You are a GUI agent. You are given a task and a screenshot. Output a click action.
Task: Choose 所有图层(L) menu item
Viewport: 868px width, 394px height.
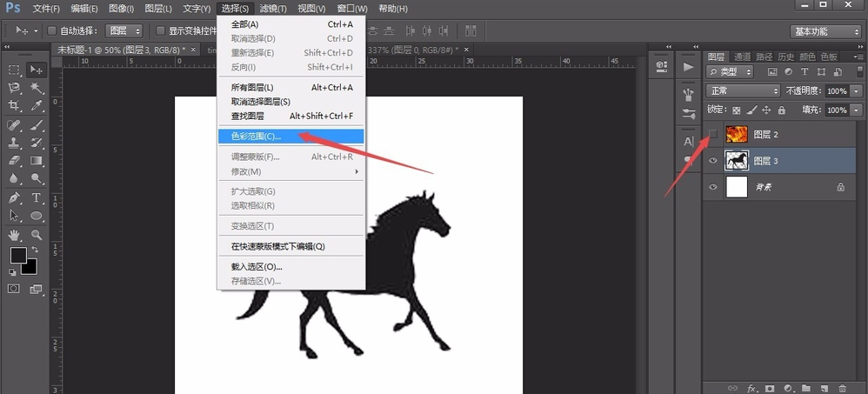point(291,88)
